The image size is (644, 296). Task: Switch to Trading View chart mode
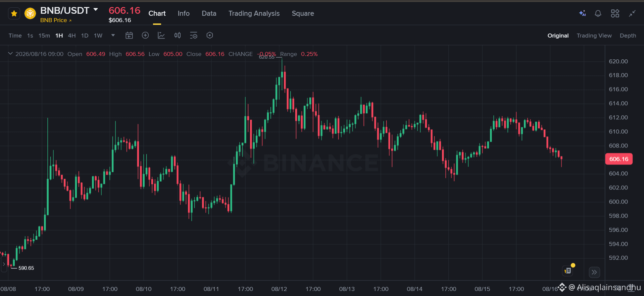coord(594,36)
